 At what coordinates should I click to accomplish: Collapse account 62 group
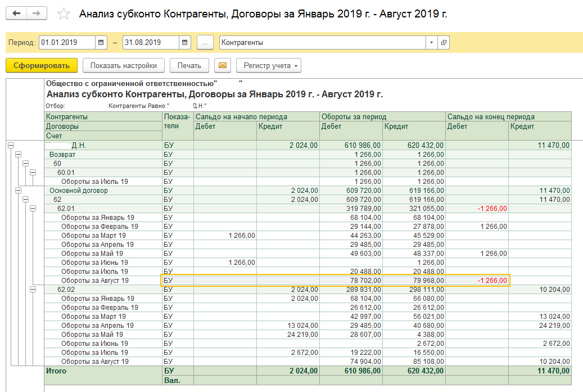pyautogui.click(x=25, y=199)
